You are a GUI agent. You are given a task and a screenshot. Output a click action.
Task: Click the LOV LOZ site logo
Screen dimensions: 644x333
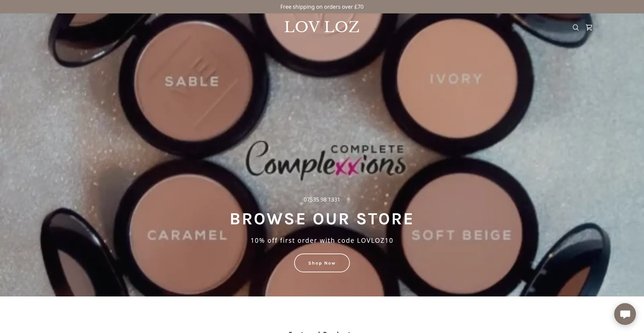pyautogui.click(x=322, y=27)
